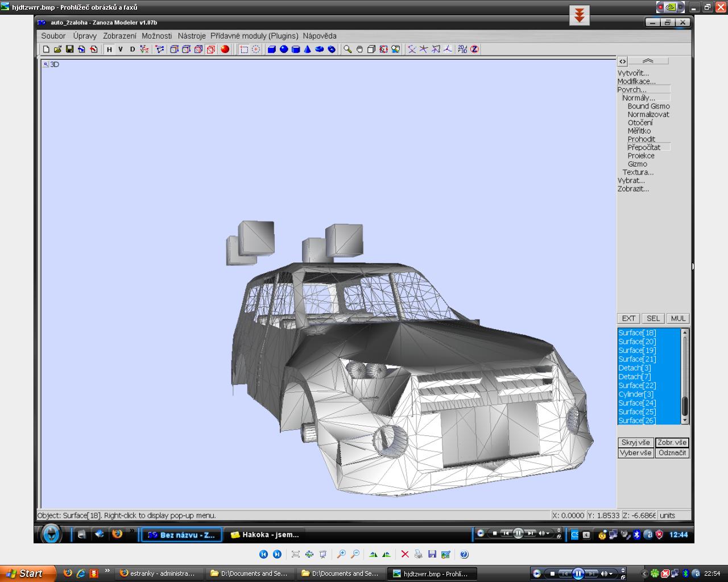Click the Windows Start button
728x582 pixels.
(x=28, y=573)
